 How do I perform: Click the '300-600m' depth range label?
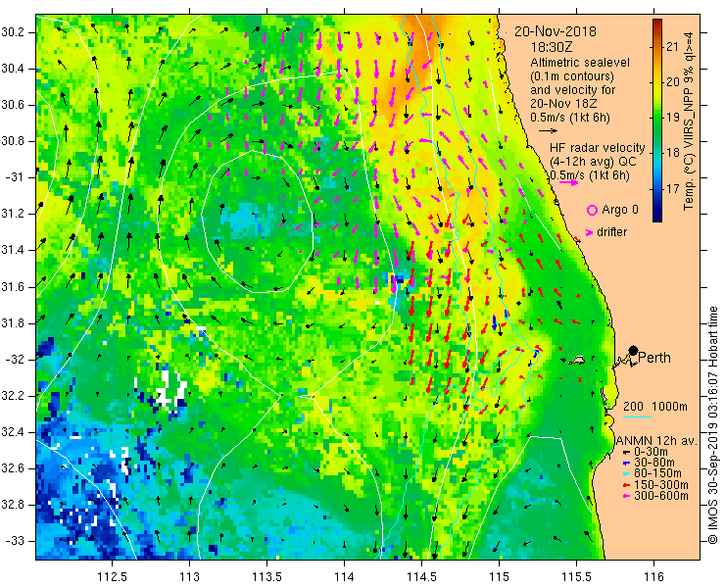point(661,496)
